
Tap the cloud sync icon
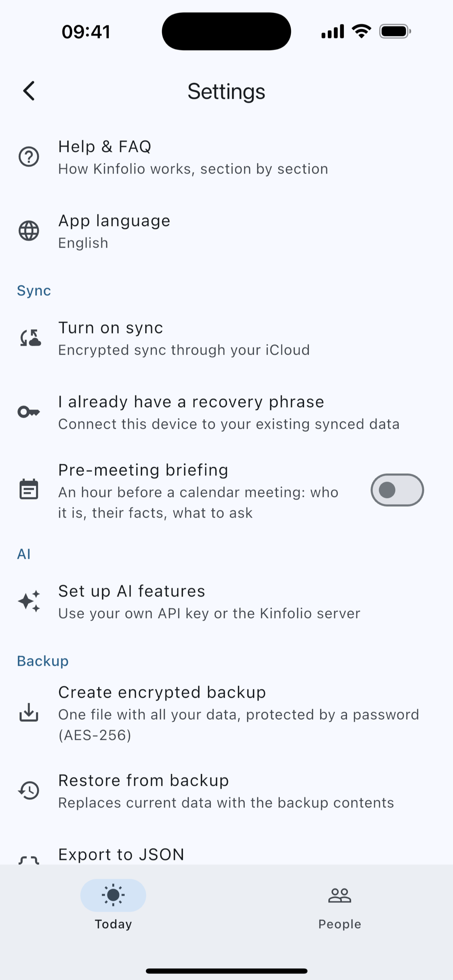[x=30, y=338]
